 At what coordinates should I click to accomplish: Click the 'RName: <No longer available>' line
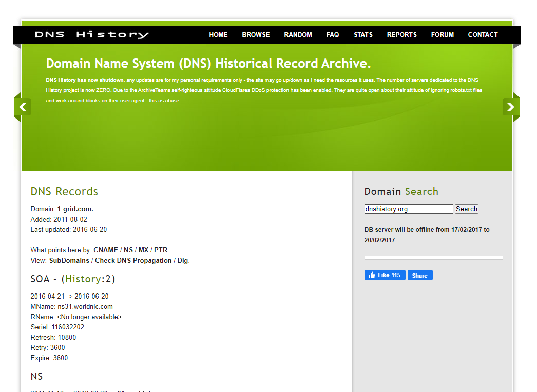pyautogui.click(x=76, y=317)
